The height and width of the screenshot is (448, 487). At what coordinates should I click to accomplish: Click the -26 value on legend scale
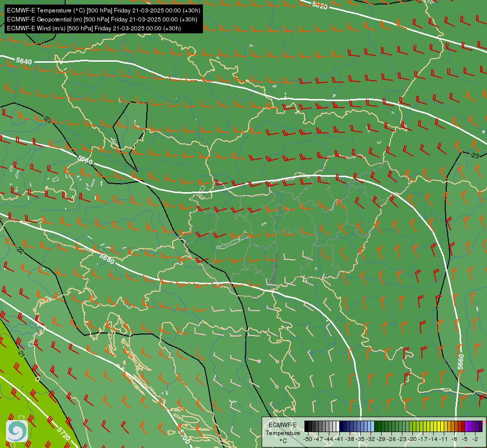point(392,439)
